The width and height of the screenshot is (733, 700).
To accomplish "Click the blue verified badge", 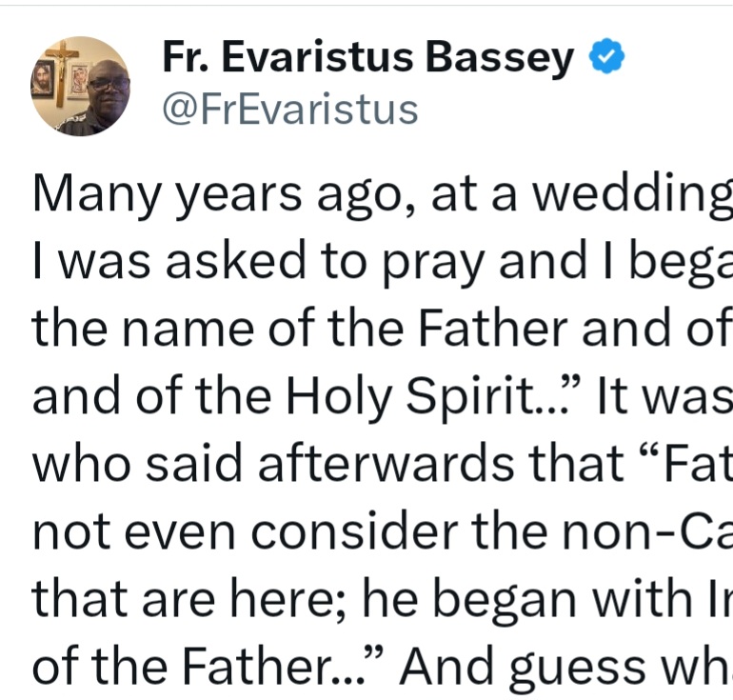I will pyautogui.click(x=606, y=59).
